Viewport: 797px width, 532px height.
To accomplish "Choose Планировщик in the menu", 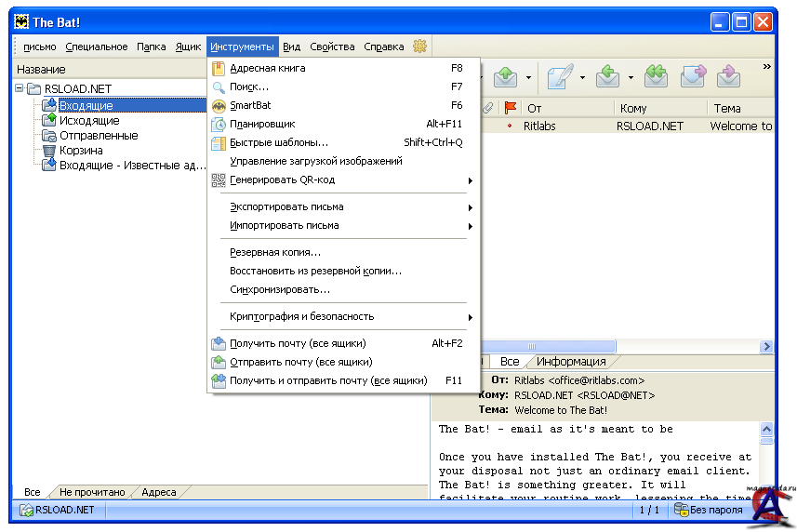I will coord(262,124).
